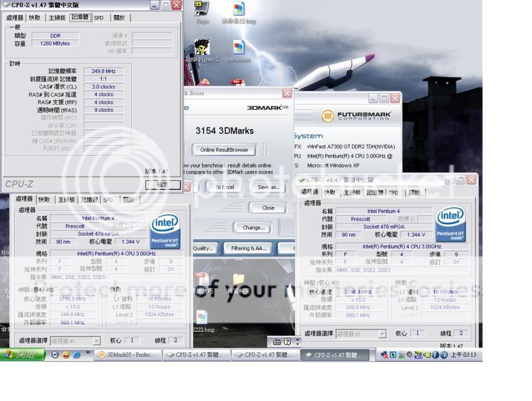Click the 3154 3DMarks score text
The height and width of the screenshot is (401, 532).
224,131
